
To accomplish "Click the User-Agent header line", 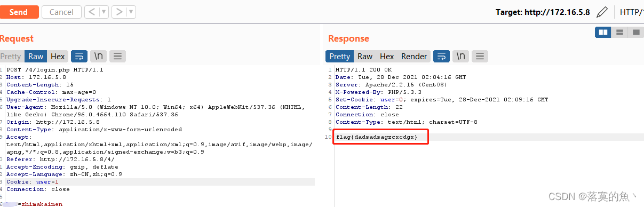I will 156,111.
